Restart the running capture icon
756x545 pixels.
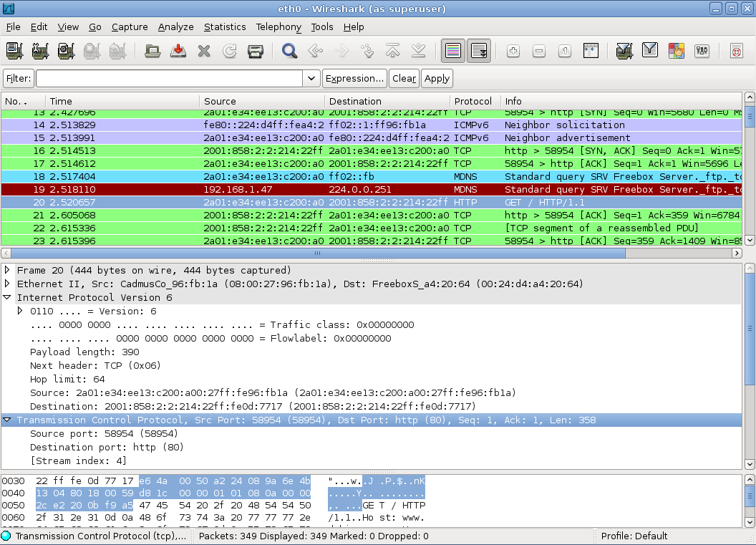click(117, 51)
